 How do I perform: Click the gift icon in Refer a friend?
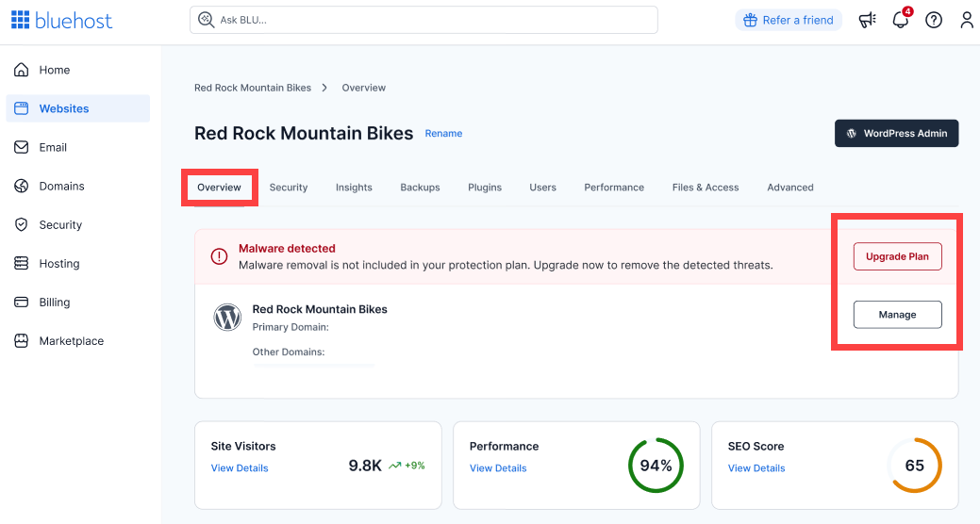(x=750, y=20)
